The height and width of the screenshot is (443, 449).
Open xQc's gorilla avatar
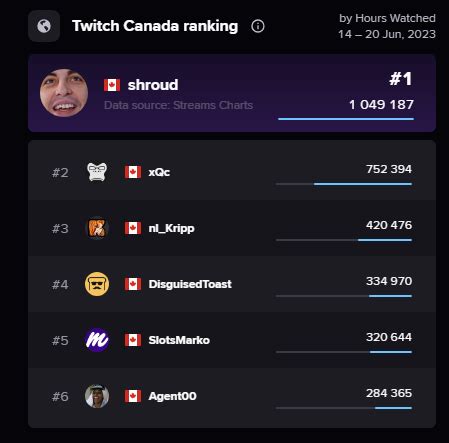pos(97,172)
